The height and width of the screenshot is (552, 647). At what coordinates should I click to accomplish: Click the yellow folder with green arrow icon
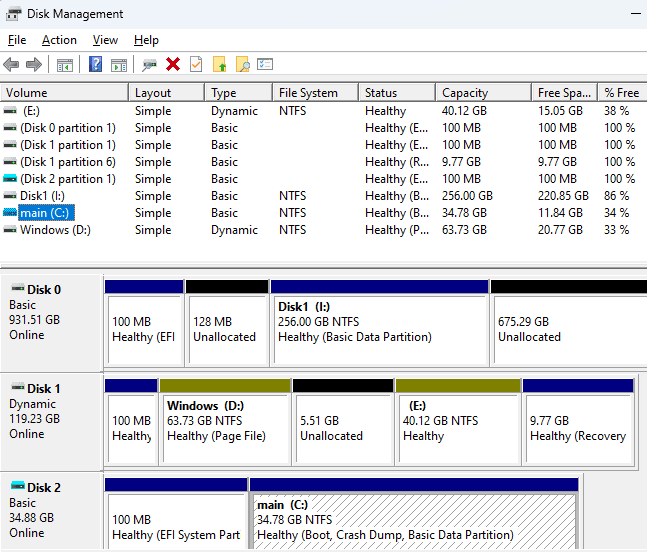[220, 64]
